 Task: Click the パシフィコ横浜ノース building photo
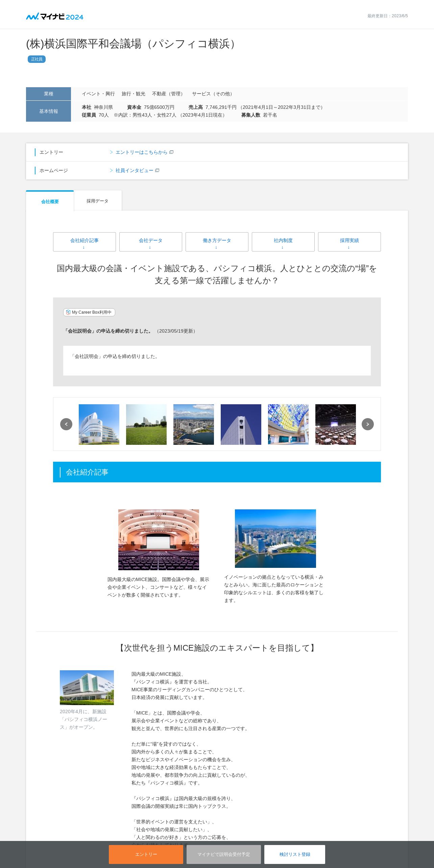coord(87,688)
